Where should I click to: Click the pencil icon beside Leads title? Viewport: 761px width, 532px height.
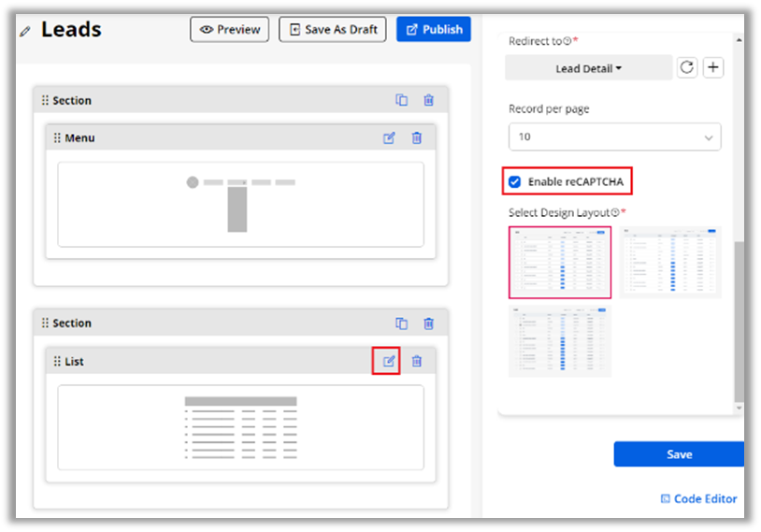25,31
